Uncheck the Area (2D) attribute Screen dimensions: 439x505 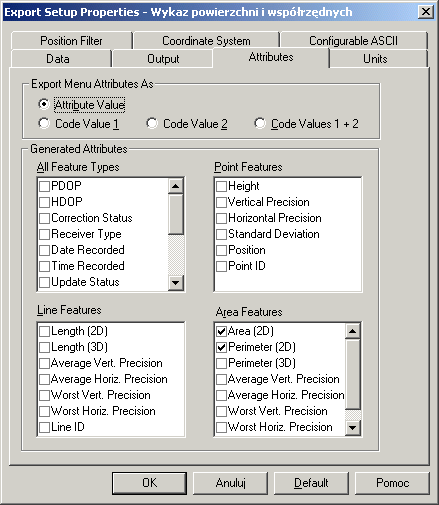click(x=221, y=331)
